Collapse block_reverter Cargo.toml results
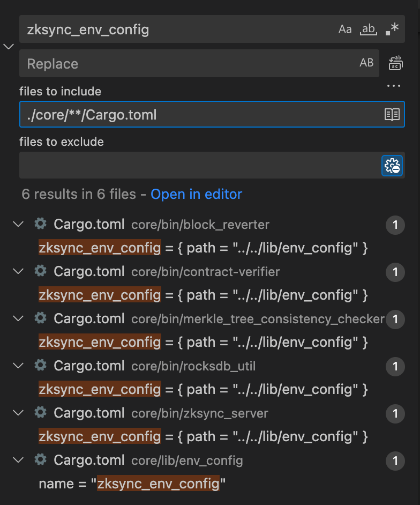This screenshot has height=505, width=420. click(18, 224)
